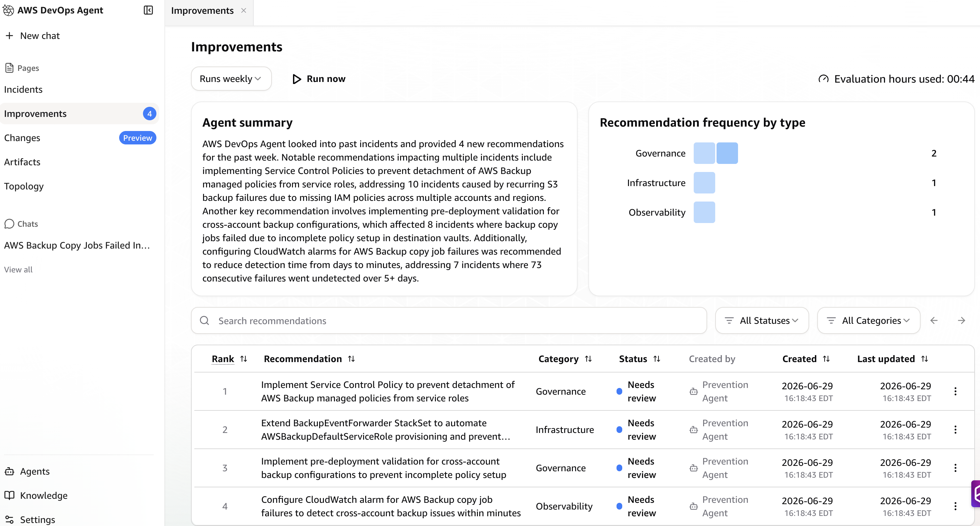Click the Chats bubble icon
Screen dimensions: 980x526
click(9, 224)
